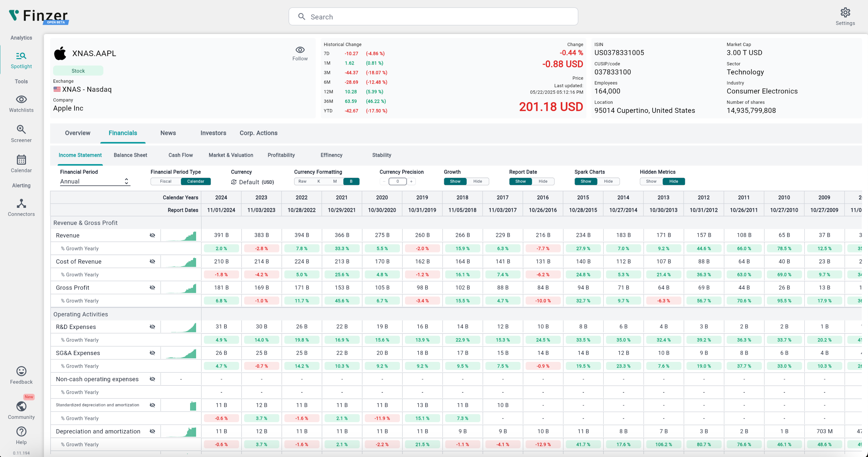Click the Income Statement sub-tab
Viewport: 868px width, 457px height.
pos(80,155)
